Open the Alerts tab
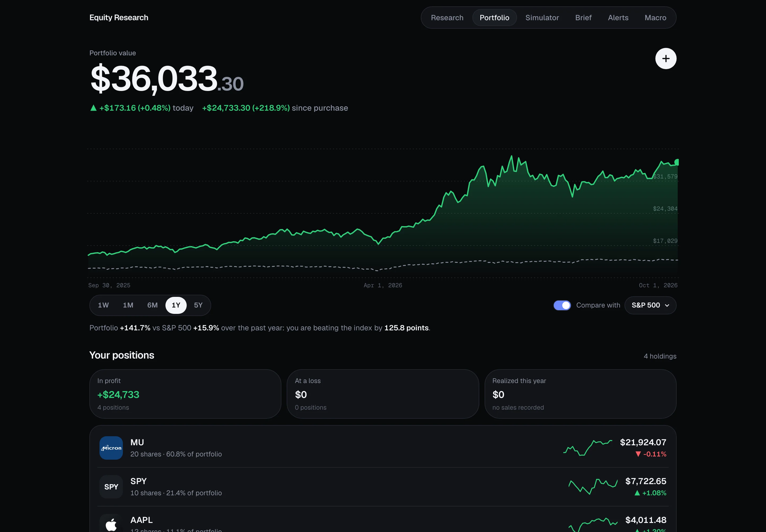Screen dimensions: 766x532 coord(618,18)
